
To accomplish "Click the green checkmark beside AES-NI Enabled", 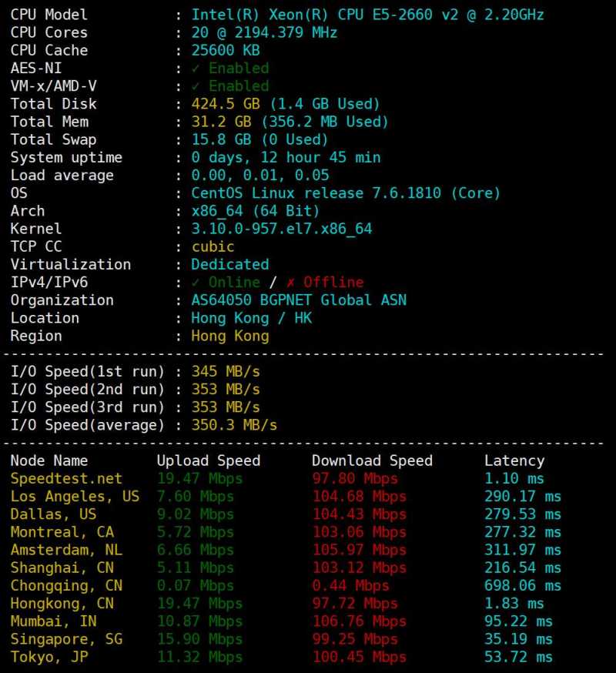I will pos(196,69).
